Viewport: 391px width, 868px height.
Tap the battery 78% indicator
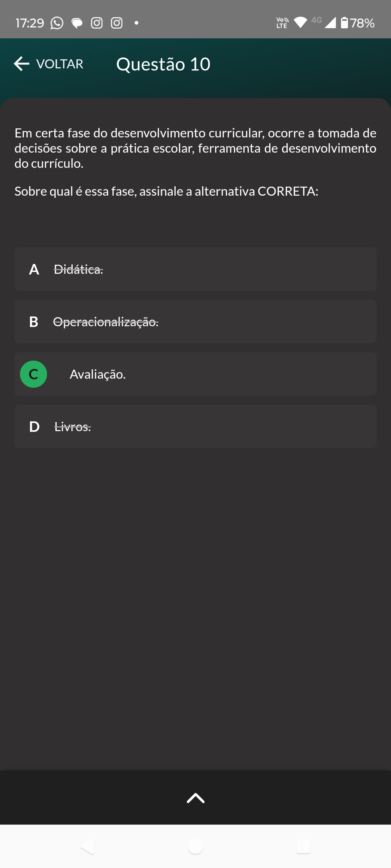click(x=358, y=23)
